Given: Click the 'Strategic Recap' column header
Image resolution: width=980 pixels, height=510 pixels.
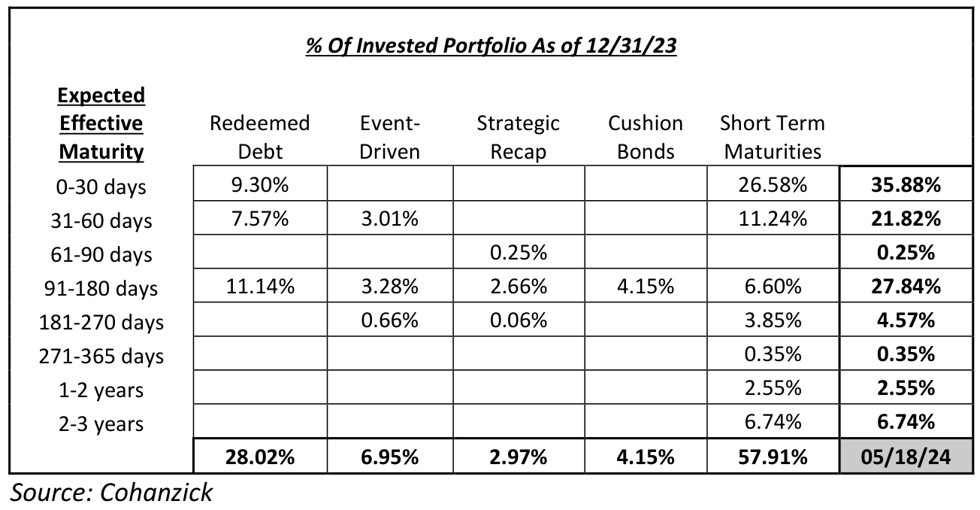Looking at the screenshot, I should coord(519,137).
